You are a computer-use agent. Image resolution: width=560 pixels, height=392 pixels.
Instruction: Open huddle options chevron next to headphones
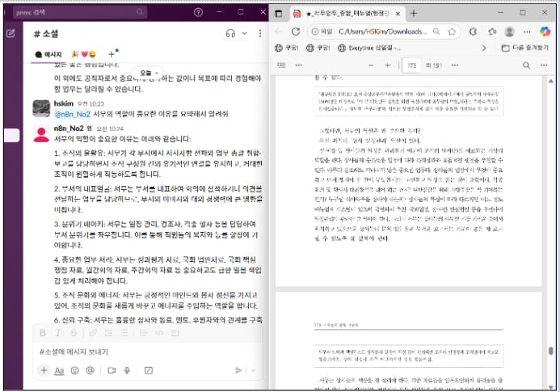(x=245, y=34)
